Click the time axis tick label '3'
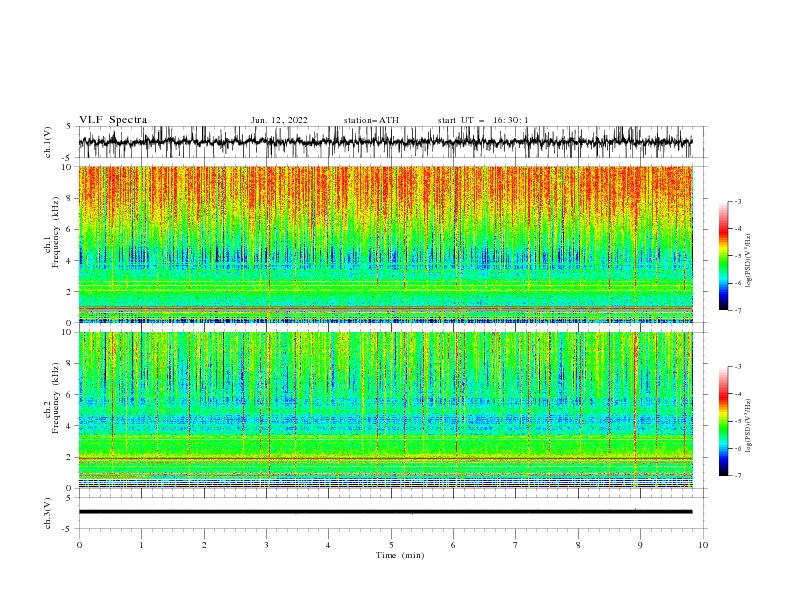Screen dimensions: 792x612 click(266, 545)
